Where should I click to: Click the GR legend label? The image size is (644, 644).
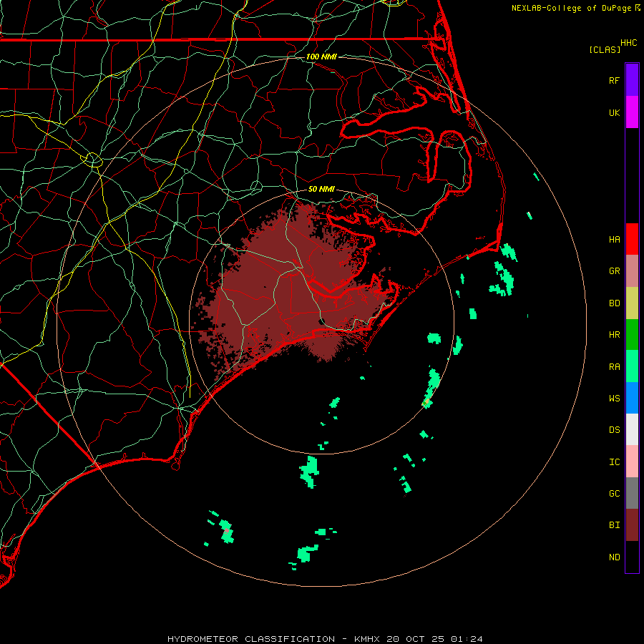coord(614,271)
